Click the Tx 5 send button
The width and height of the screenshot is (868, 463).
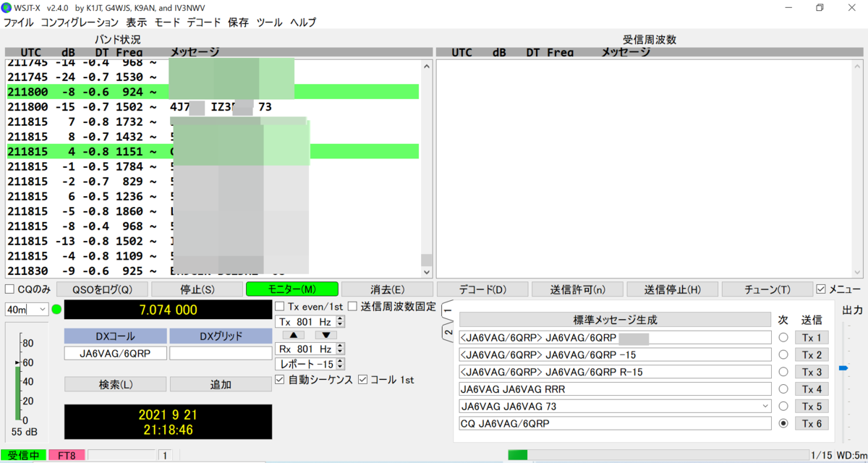tap(812, 407)
